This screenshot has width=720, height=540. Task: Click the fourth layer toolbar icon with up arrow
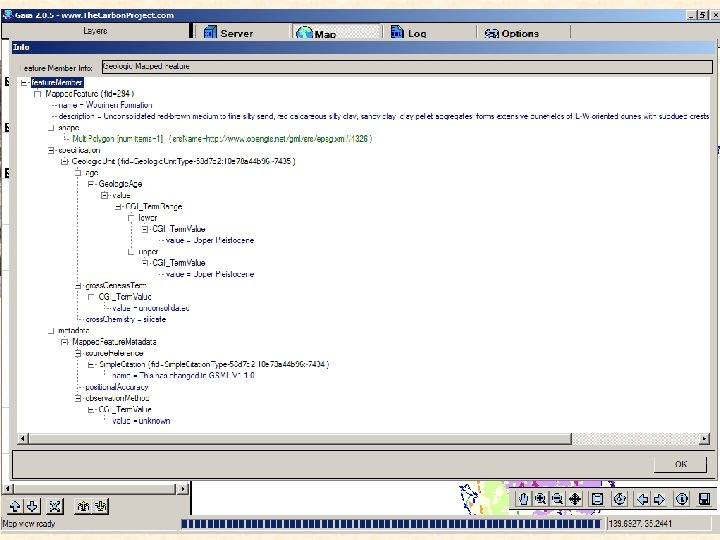click(83, 506)
